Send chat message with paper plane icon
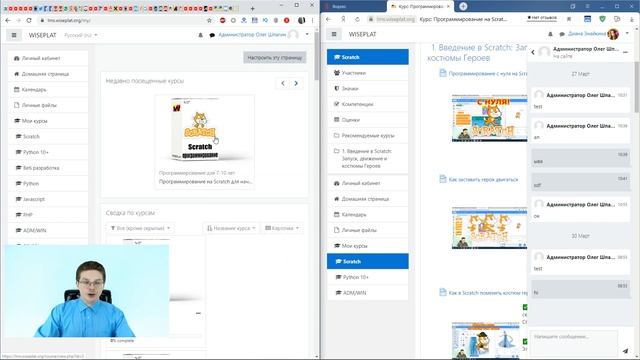640x360 pixels. click(625, 350)
